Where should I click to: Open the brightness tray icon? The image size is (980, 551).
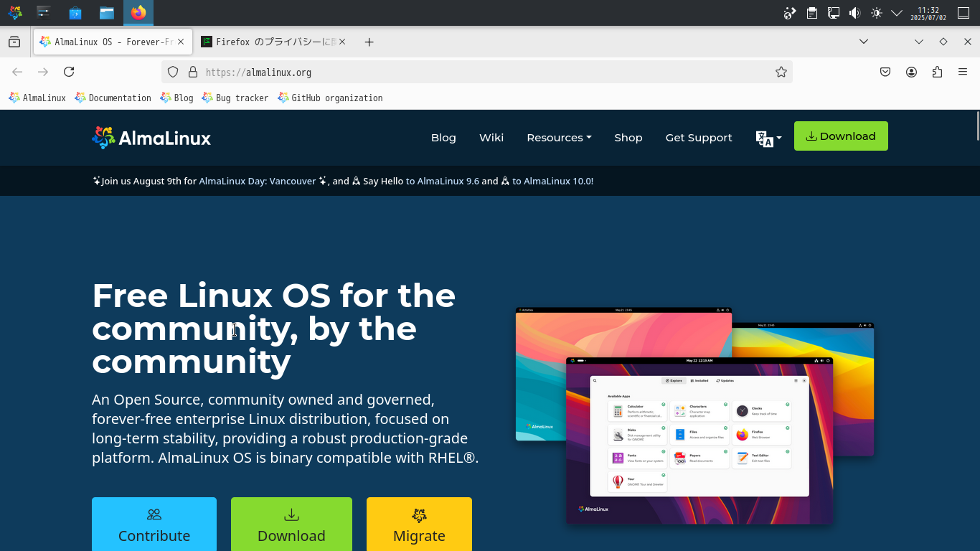[876, 13]
